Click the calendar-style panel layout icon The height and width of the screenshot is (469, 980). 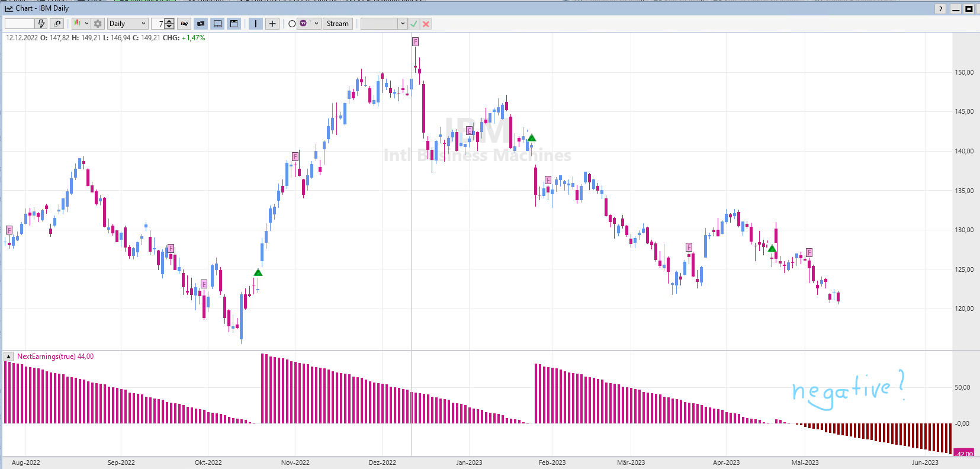[234, 24]
